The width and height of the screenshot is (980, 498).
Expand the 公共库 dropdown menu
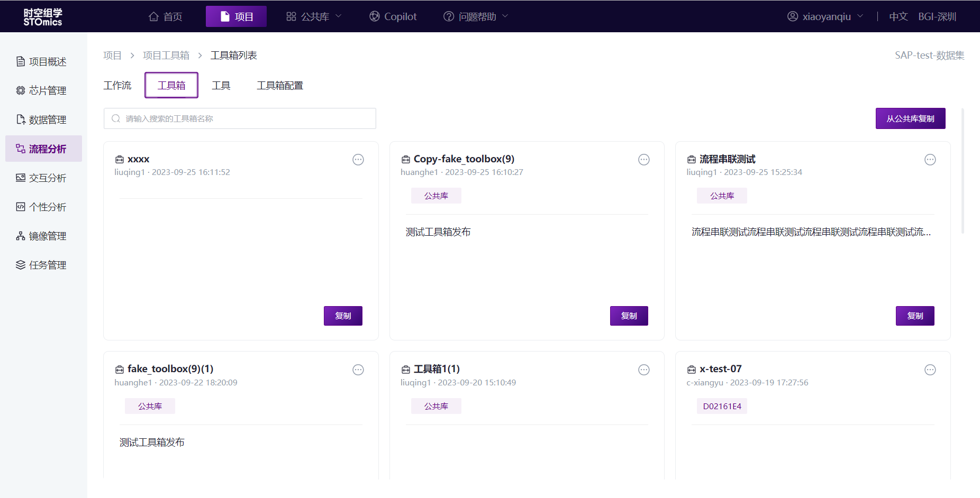(x=314, y=17)
